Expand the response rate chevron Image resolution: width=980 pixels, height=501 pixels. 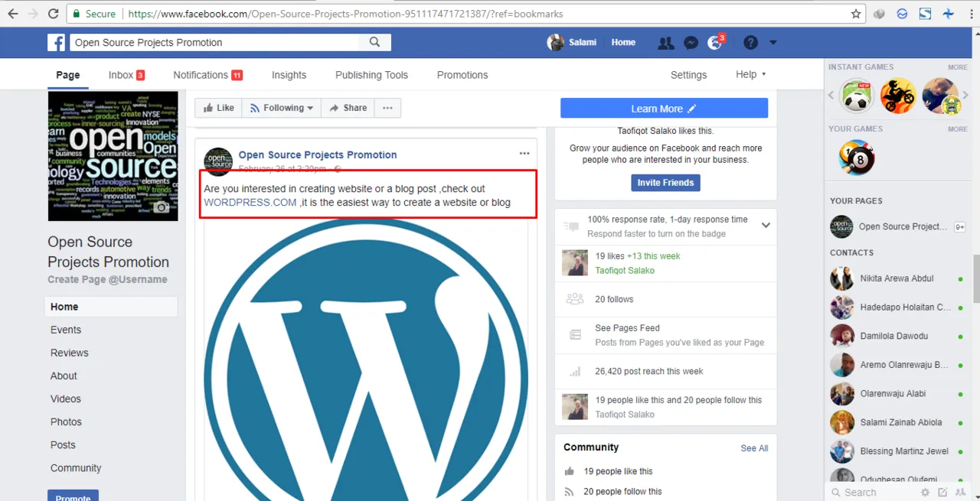pos(766,225)
